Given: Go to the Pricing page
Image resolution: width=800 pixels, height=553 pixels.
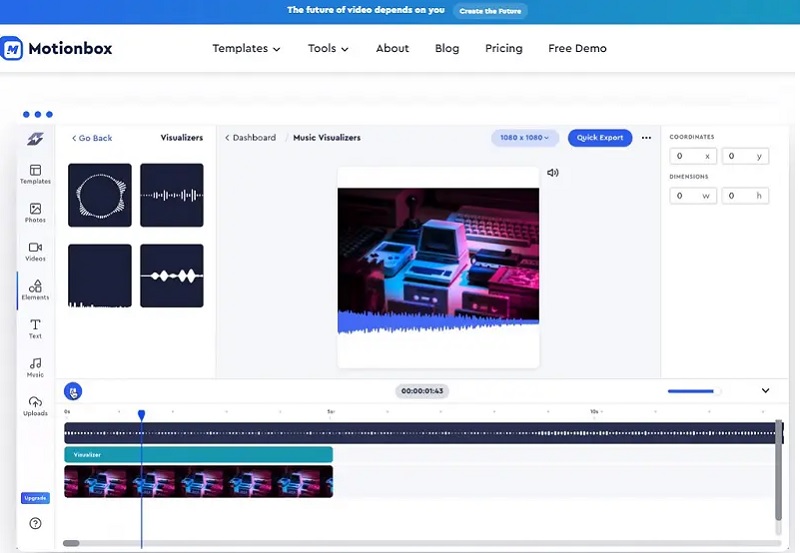Looking at the screenshot, I should click(504, 48).
